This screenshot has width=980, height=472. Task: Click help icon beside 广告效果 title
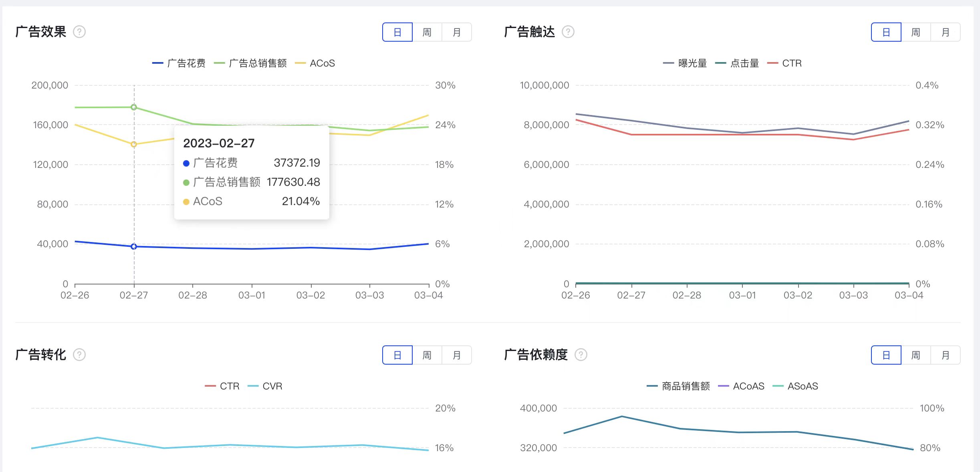(79, 32)
